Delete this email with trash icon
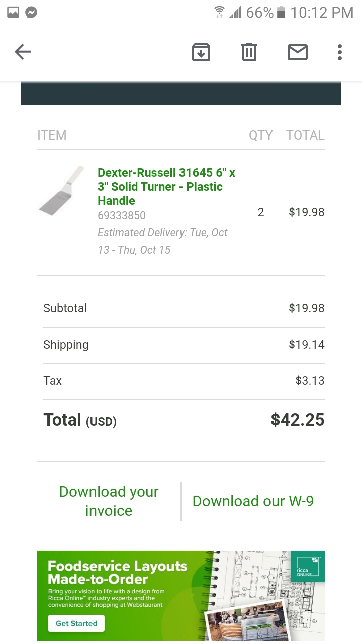The height and width of the screenshot is (644, 362). tap(249, 52)
